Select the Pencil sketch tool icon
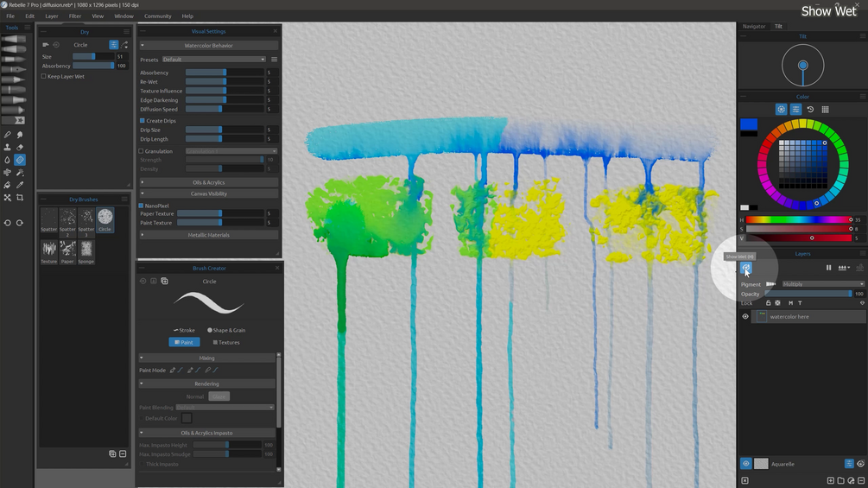 click(x=7, y=135)
